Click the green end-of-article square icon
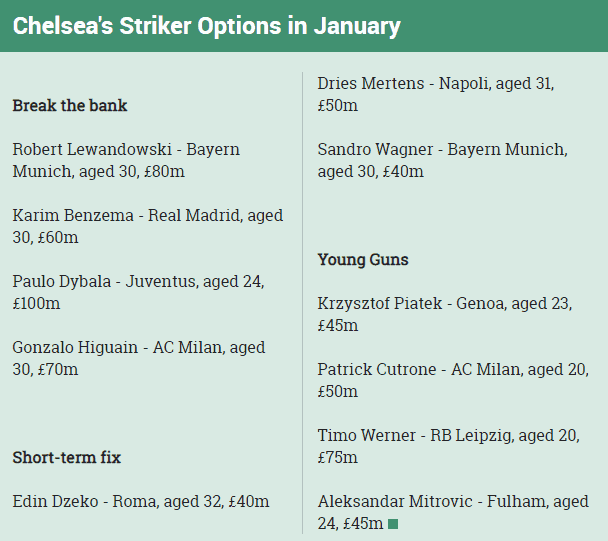Screen dimensions: 608x541 (x=393, y=523)
